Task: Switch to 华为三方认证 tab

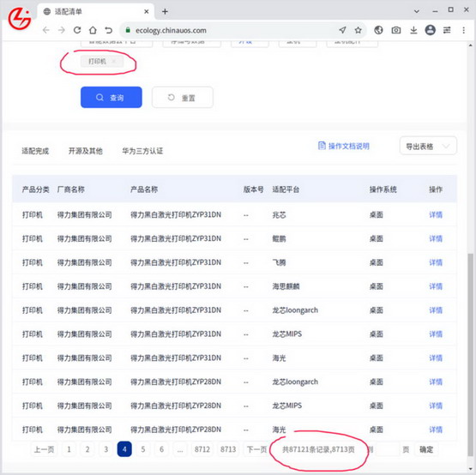Action: [142, 151]
